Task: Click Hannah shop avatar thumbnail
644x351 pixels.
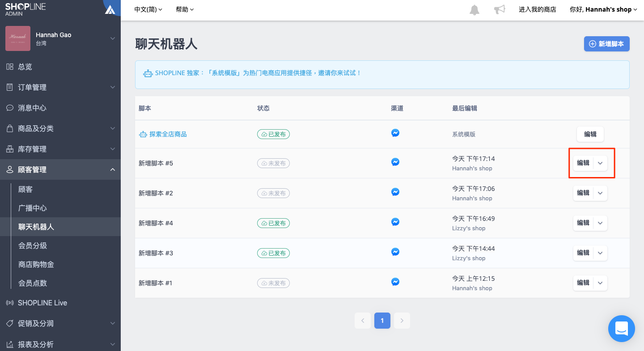Action: click(18, 38)
